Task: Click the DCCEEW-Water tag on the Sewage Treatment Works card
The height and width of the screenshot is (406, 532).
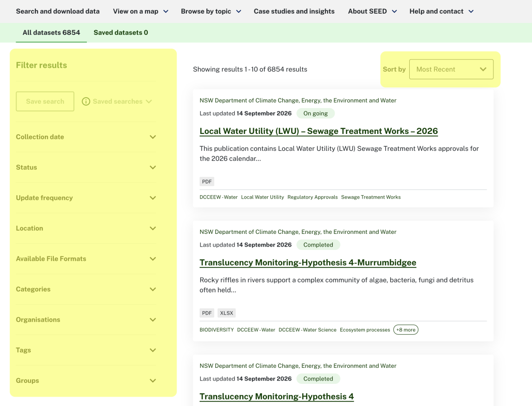Action: click(x=219, y=197)
